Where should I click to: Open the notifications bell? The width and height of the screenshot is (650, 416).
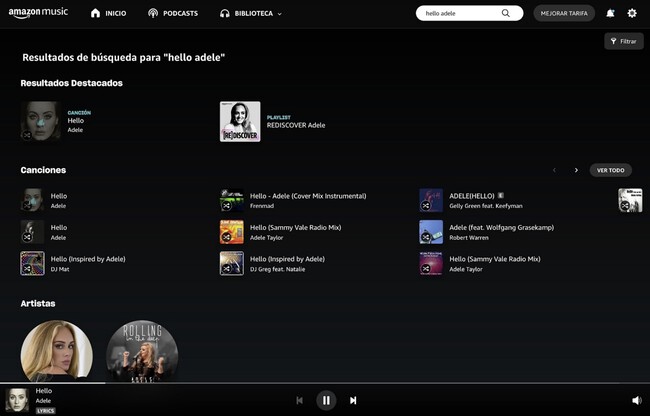[610, 13]
